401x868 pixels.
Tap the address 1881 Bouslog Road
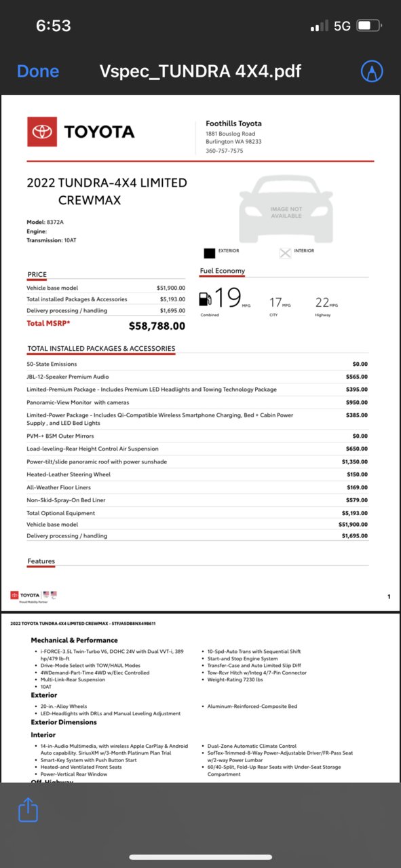tap(231, 134)
